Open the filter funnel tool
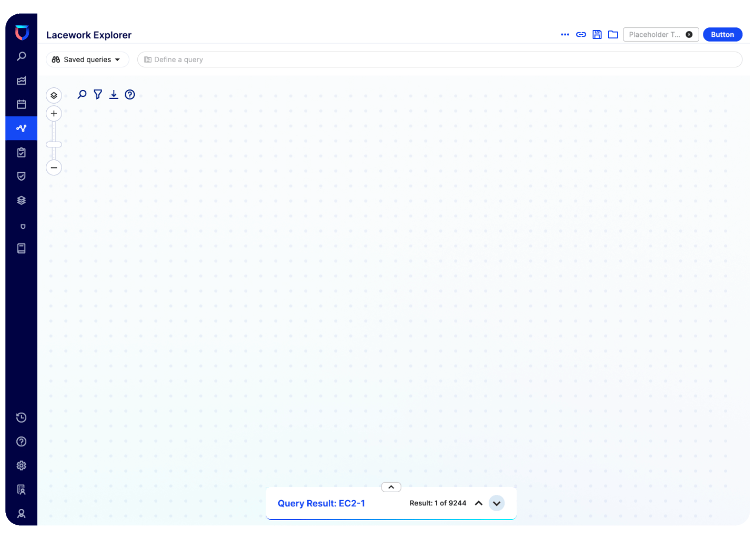 pyautogui.click(x=98, y=95)
